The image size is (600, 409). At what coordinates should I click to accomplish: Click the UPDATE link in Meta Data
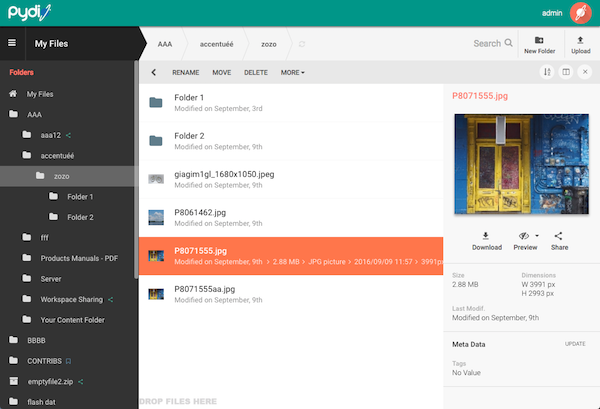click(x=576, y=344)
